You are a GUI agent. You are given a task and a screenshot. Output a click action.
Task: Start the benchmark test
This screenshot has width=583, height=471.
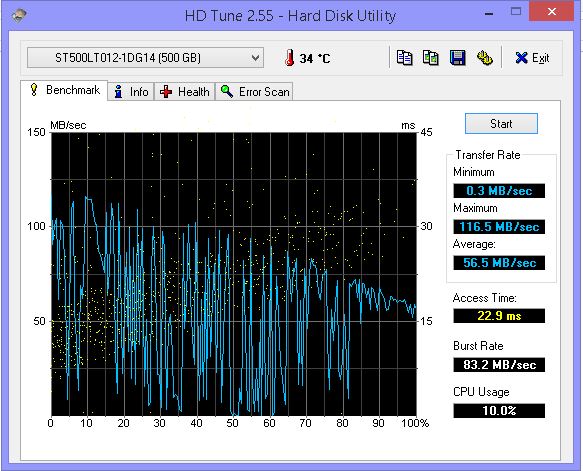[x=501, y=123]
